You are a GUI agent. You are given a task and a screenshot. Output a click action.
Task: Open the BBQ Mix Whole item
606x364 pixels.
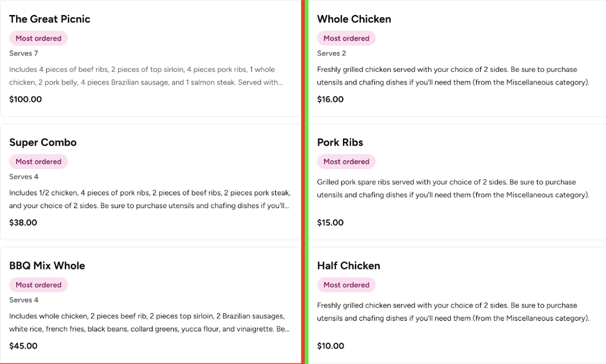(47, 265)
